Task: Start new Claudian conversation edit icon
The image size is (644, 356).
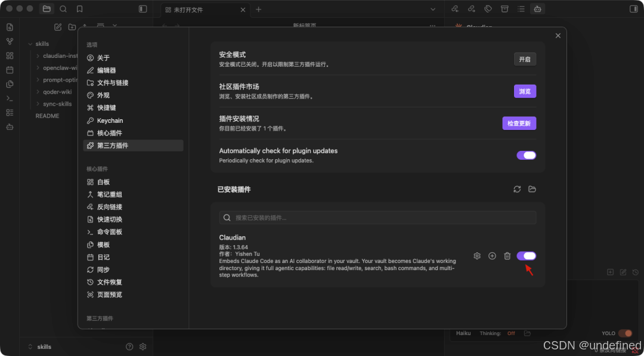Action: pos(623,272)
